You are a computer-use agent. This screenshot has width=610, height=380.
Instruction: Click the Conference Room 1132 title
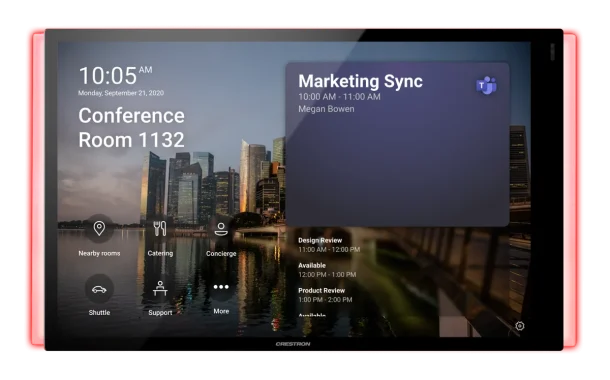click(131, 128)
